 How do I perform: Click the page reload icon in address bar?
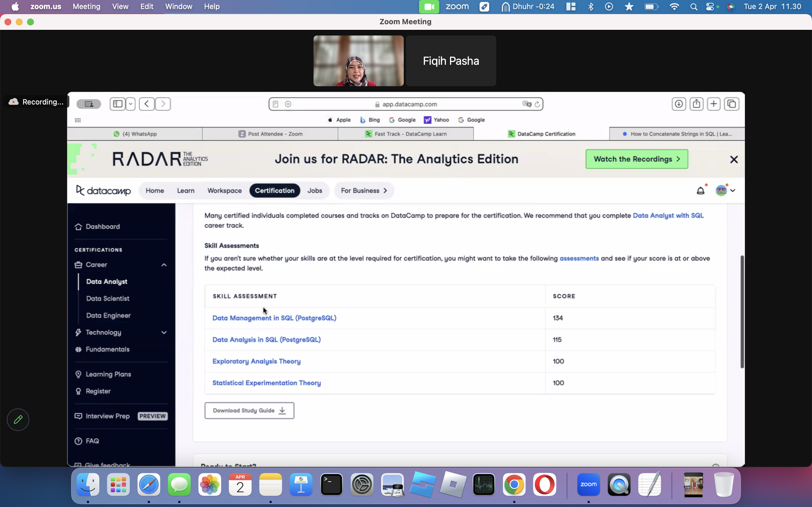click(x=537, y=104)
